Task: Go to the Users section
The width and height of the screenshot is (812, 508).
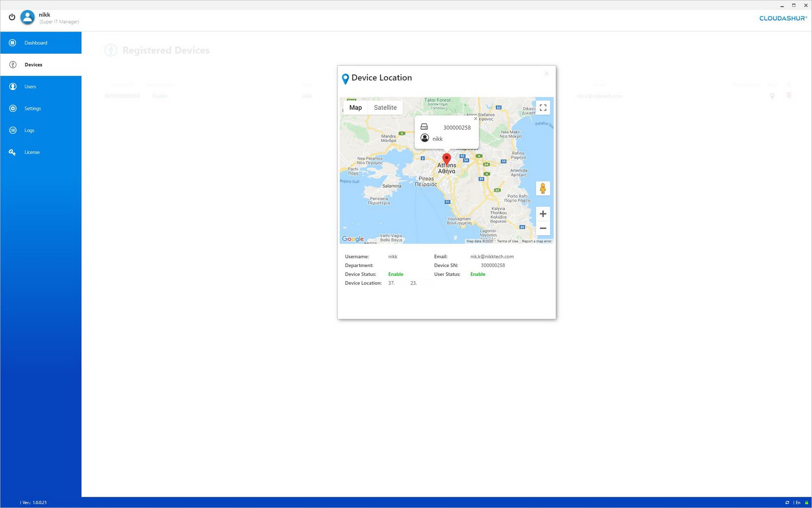Action: click(41, 87)
